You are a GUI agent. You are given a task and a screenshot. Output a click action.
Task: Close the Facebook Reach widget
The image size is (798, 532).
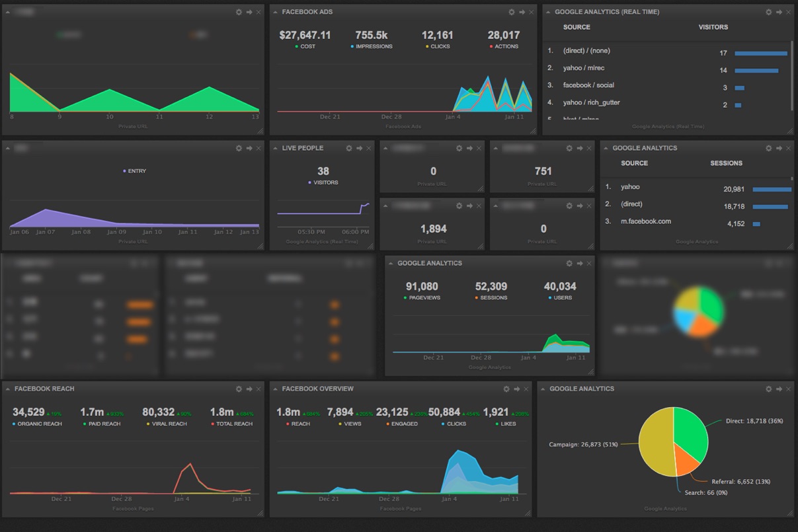coord(259,389)
